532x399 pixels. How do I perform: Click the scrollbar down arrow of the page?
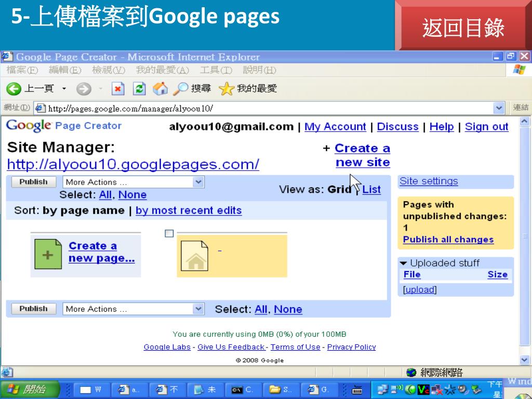tap(525, 360)
